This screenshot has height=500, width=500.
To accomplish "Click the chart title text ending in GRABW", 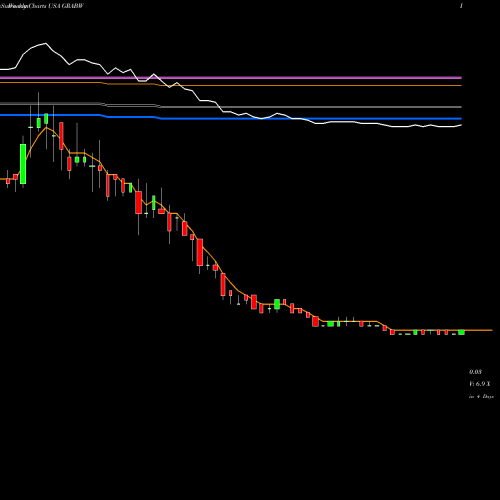I will 42,6.
